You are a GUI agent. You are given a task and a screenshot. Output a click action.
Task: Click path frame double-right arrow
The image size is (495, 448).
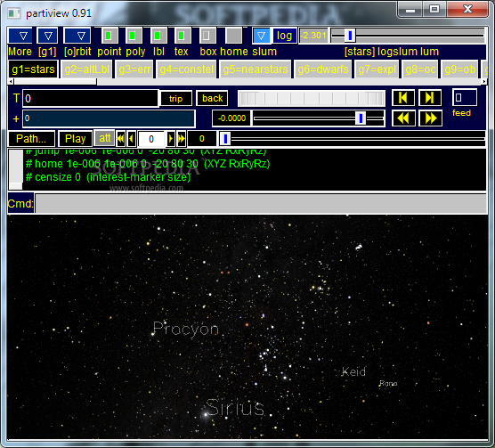[x=182, y=139]
